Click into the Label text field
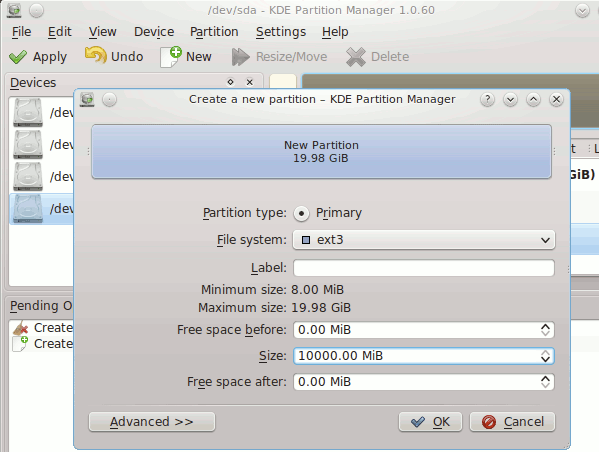Image resolution: width=599 pixels, height=452 pixels. 424,268
